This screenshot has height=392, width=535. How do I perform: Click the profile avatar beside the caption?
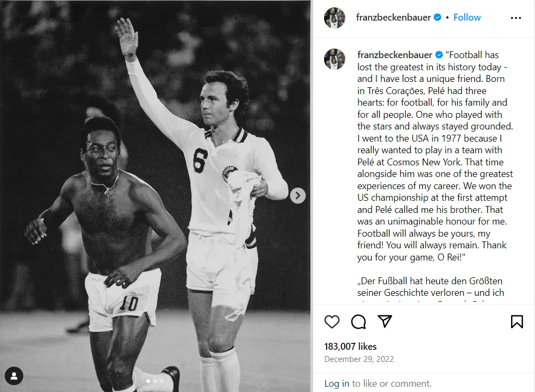point(335,59)
